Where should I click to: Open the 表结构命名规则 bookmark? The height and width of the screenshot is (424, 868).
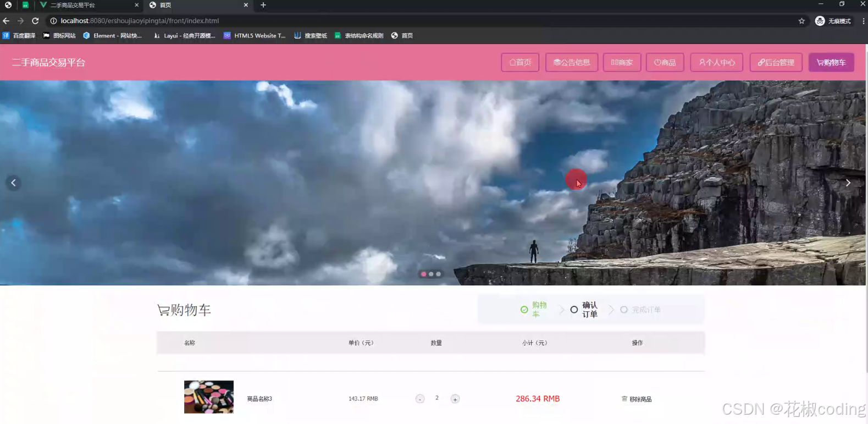(x=359, y=35)
